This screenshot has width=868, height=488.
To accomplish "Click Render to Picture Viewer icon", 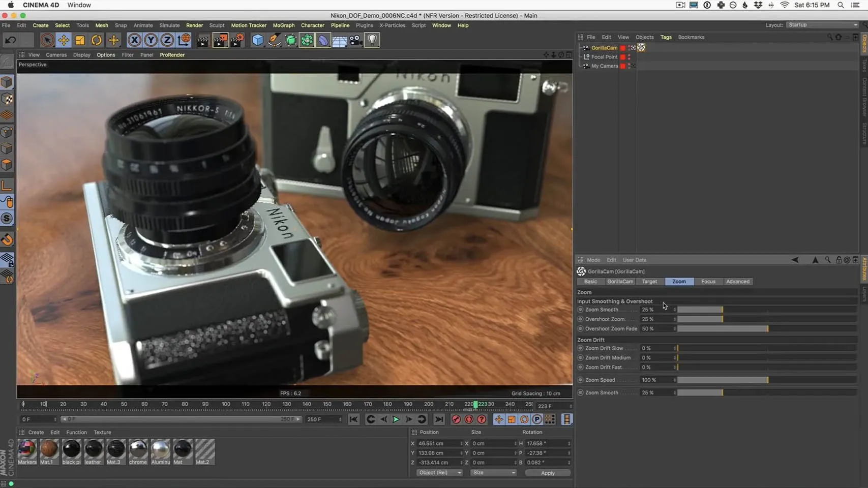I will (220, 40).
